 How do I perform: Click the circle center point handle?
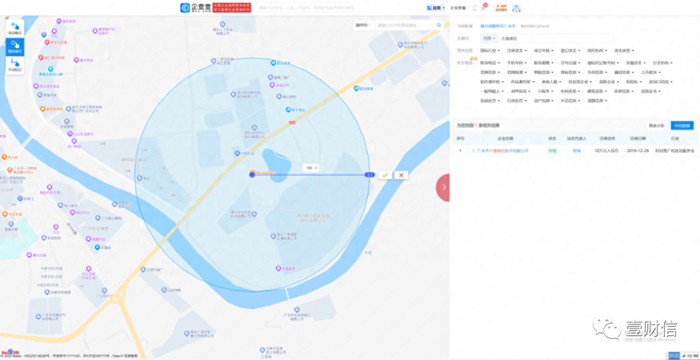click(x=252, y=175)
